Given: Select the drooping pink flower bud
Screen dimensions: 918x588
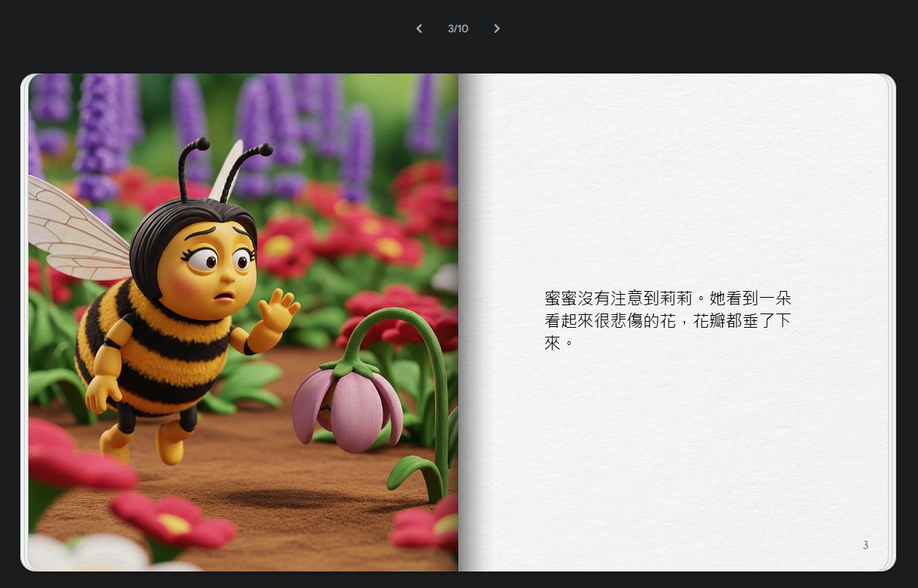Looking at the screenshot, I should click(351, 407).
